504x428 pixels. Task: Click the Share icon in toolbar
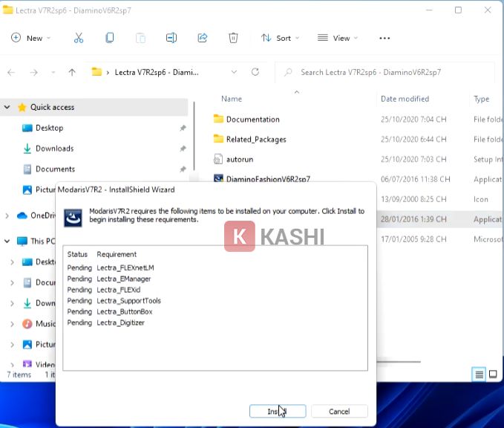(x=203, y=38)
